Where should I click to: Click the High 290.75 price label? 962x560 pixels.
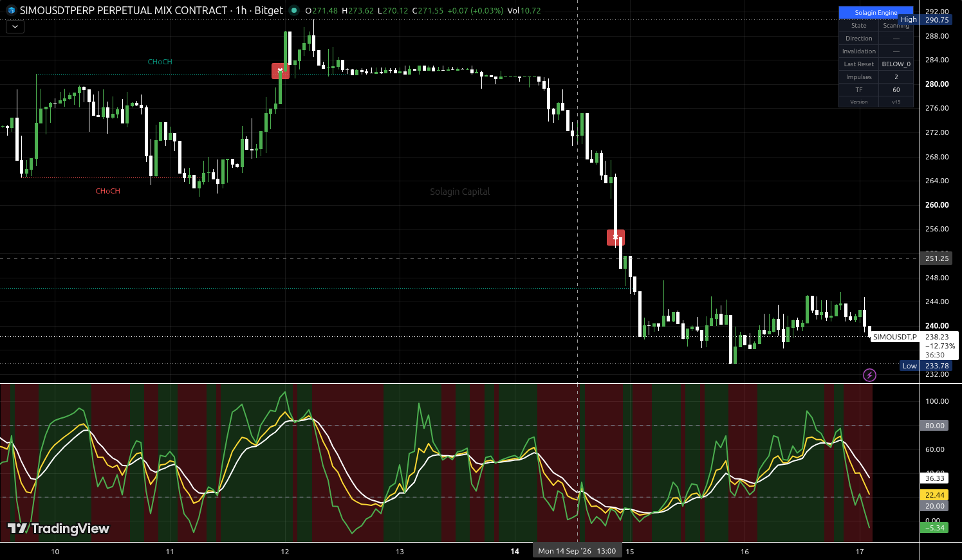[925, 20]
